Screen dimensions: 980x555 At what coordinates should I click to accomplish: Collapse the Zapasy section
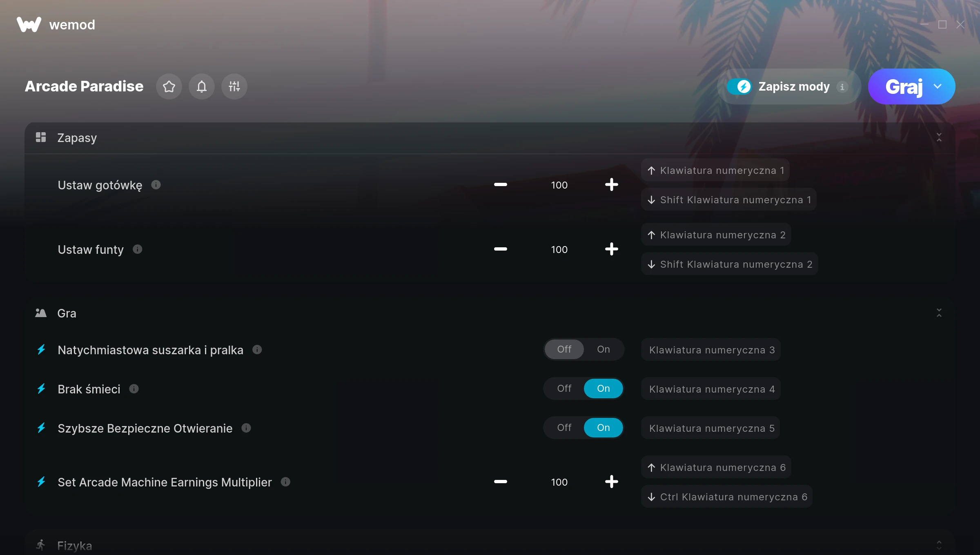(939, 138)
